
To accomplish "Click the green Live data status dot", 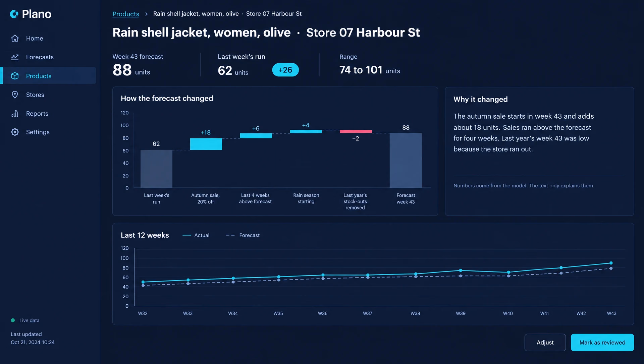I will click(x=13, y=320).
